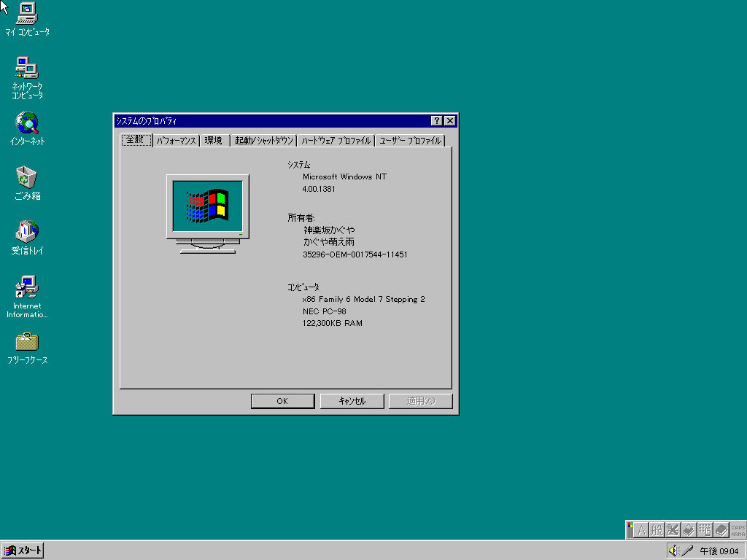Click the help question mark button
This screenshot has width=747, height=560.
click(x=436, y=121)
